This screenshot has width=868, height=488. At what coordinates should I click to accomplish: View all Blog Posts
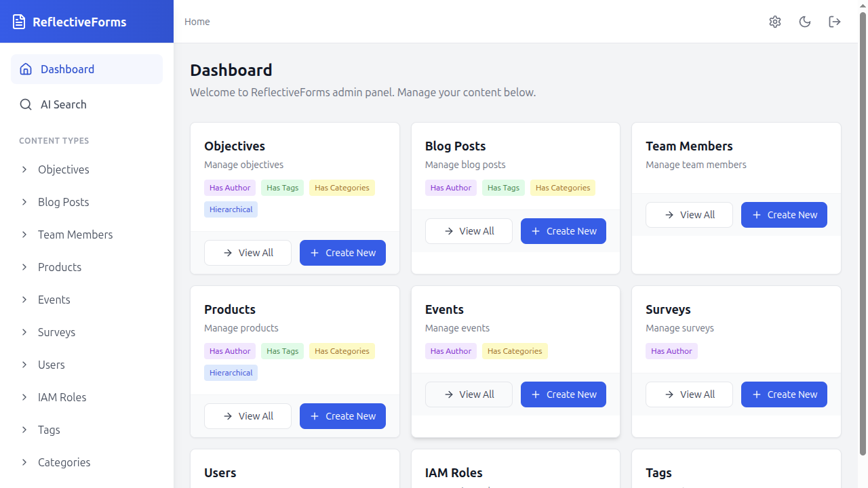tap(469, 231)
